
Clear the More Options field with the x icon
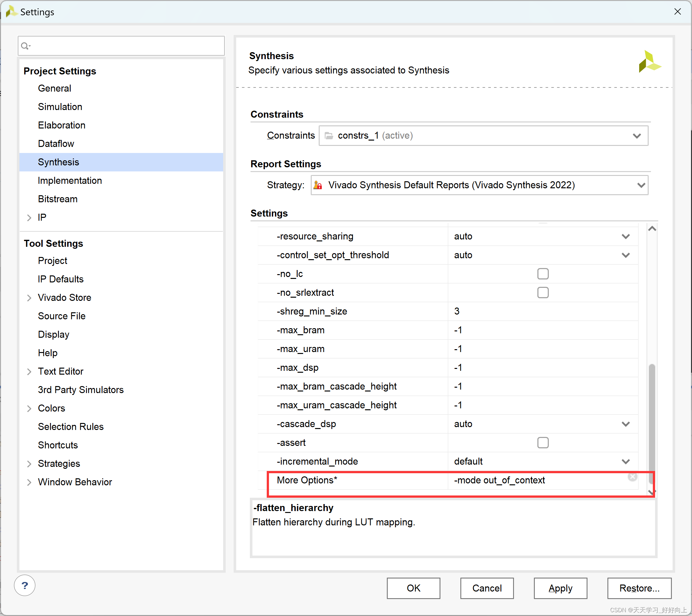click(632, 477)
